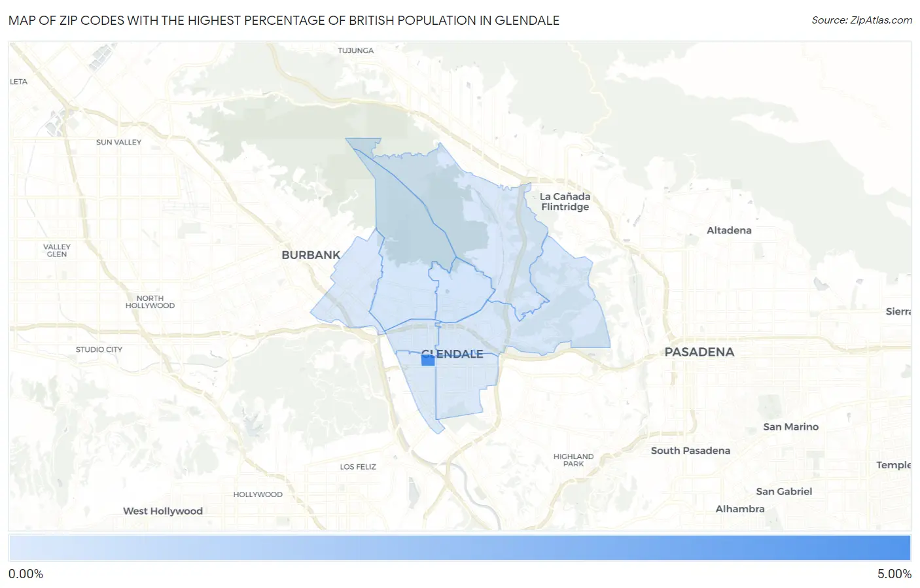Click the NORTH HOLLYWOOD label

[x=150, y=302]
